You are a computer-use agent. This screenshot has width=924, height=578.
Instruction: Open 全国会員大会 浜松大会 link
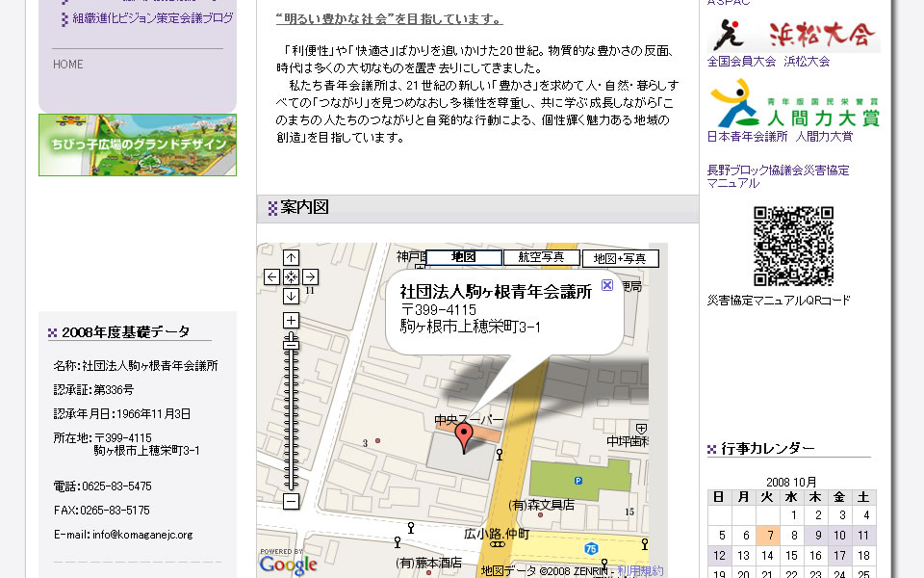tap(768, 62)
